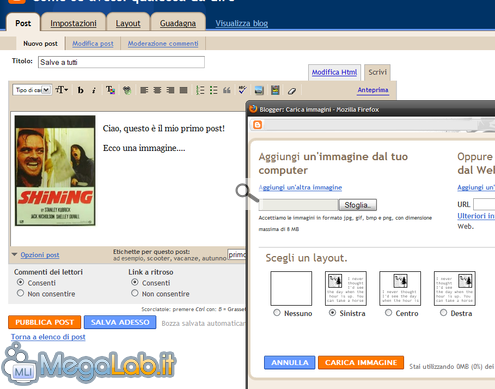The image size is (495, 389).
Task: Click the 'Ecco una immagine....' text line
Action: [x=144, y=148]
